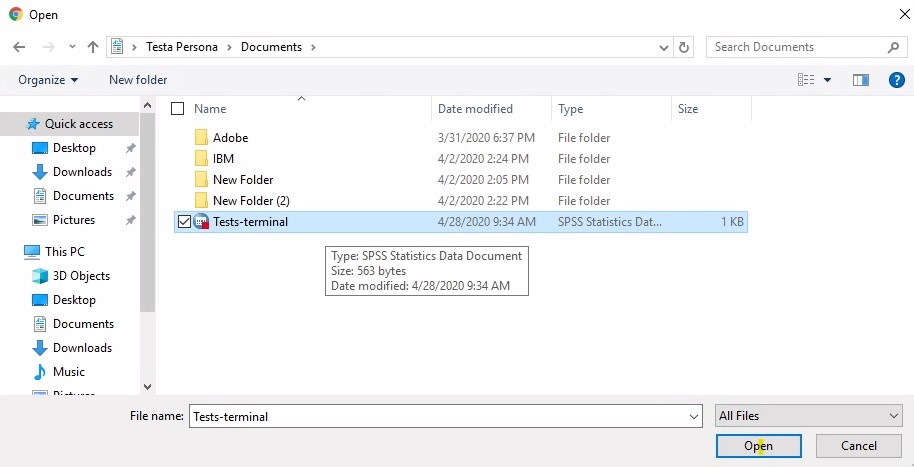Image resolution: width=914 pixels, height=467 pixels.
Task: Open the change view options dropdown arrow
Action: [x=827, y=80]
